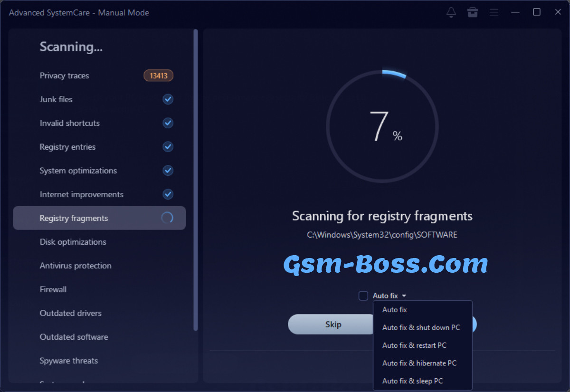The height and width of the screenshot is (392, 570).
Task: Select the Invalid shortcuts row label
Action: pyautogui.click(x=70, y=123)
